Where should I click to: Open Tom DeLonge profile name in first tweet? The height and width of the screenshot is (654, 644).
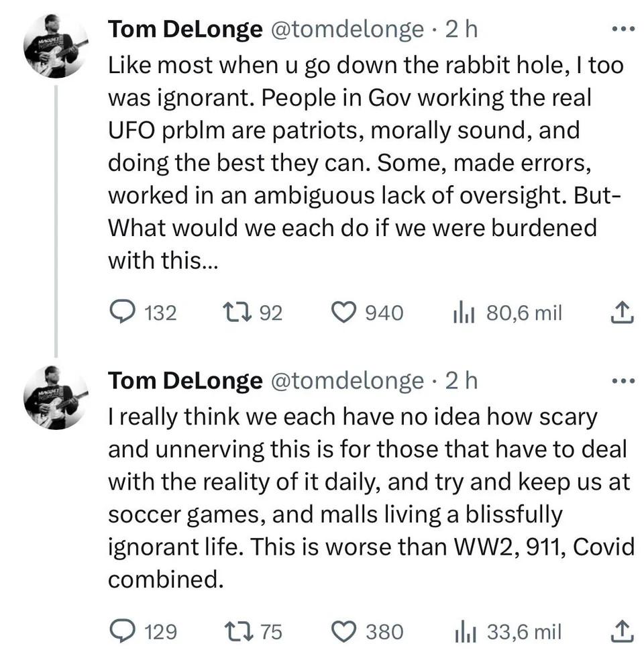tap(185, 30)
